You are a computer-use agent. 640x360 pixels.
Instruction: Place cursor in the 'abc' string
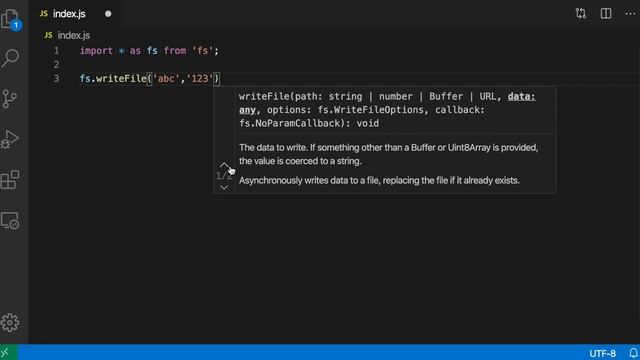coord(166,78)
